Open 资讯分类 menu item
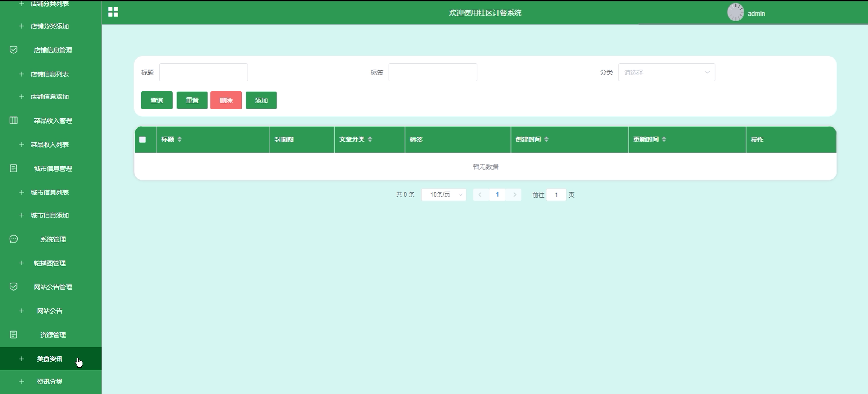 click(x=51, y=382)
